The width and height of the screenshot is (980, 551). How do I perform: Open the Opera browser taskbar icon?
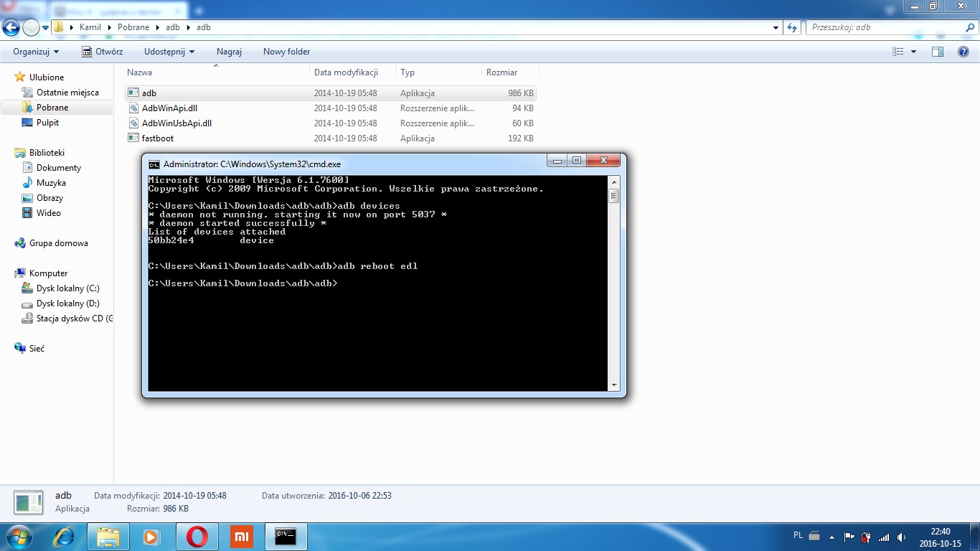tap(197, 537)
